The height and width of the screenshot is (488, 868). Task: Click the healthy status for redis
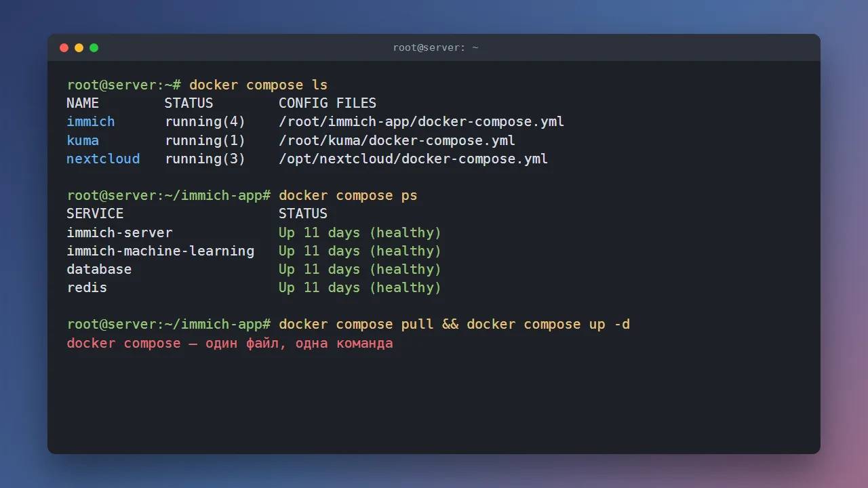click(x=360, y=287)
